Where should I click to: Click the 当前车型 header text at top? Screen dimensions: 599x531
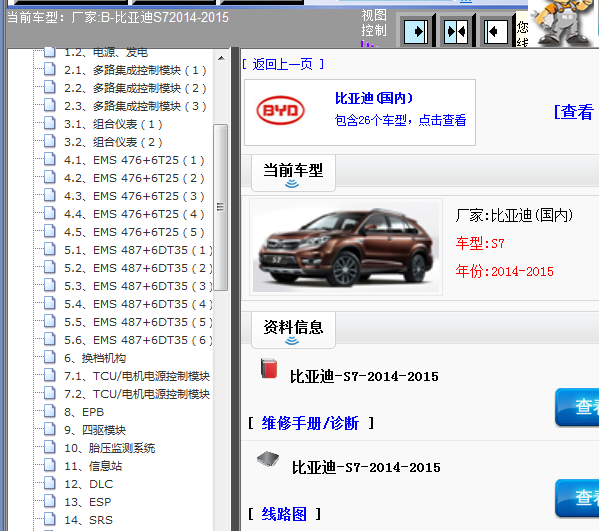118,17
